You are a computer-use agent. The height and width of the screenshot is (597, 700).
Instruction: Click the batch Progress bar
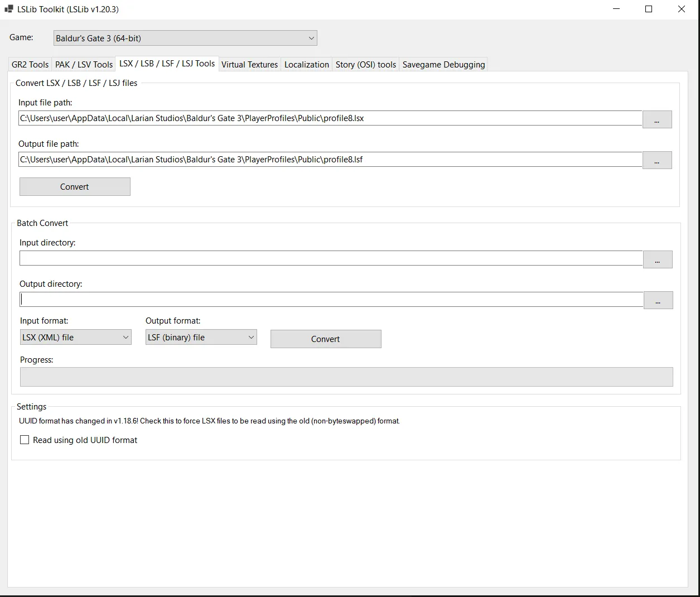pyautogui.click(x=346, y=377)
